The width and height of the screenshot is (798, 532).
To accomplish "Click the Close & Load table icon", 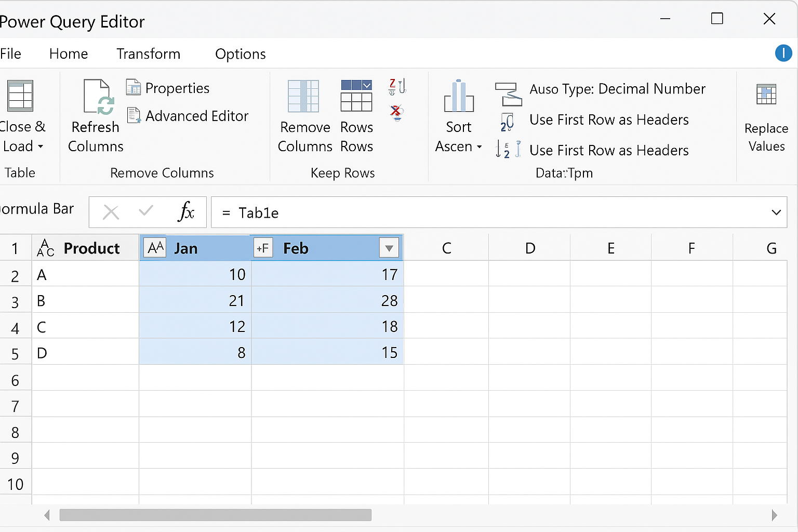I will (x=20, y=96).
